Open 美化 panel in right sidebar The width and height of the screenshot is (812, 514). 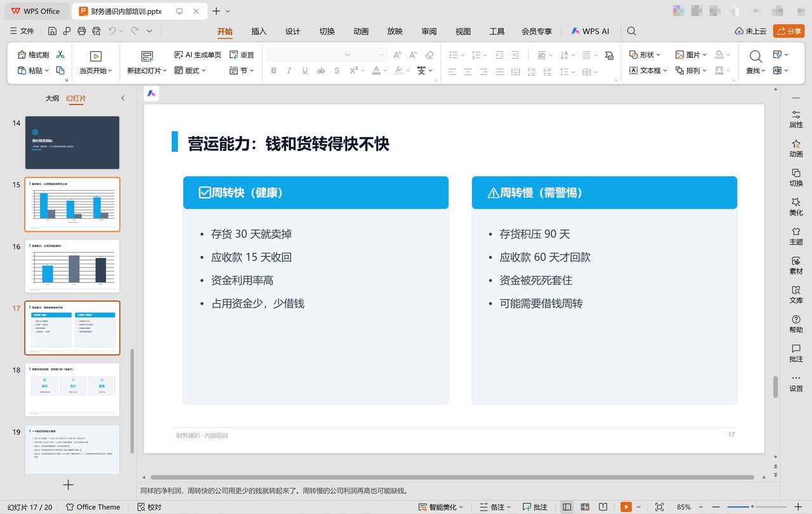(796, 207)
